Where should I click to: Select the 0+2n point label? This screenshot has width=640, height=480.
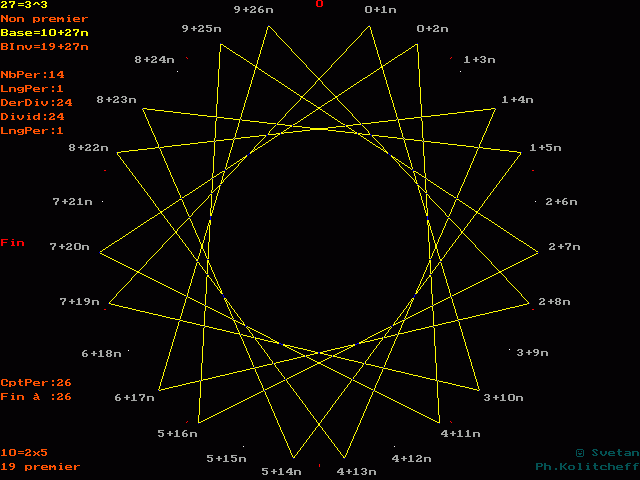click(432, 28)
